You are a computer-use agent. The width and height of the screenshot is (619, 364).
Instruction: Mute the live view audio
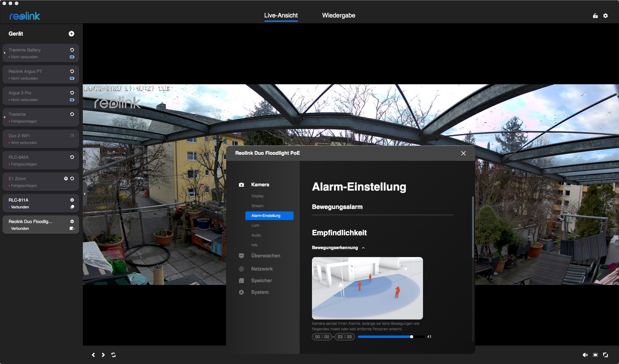pos(585,355)
